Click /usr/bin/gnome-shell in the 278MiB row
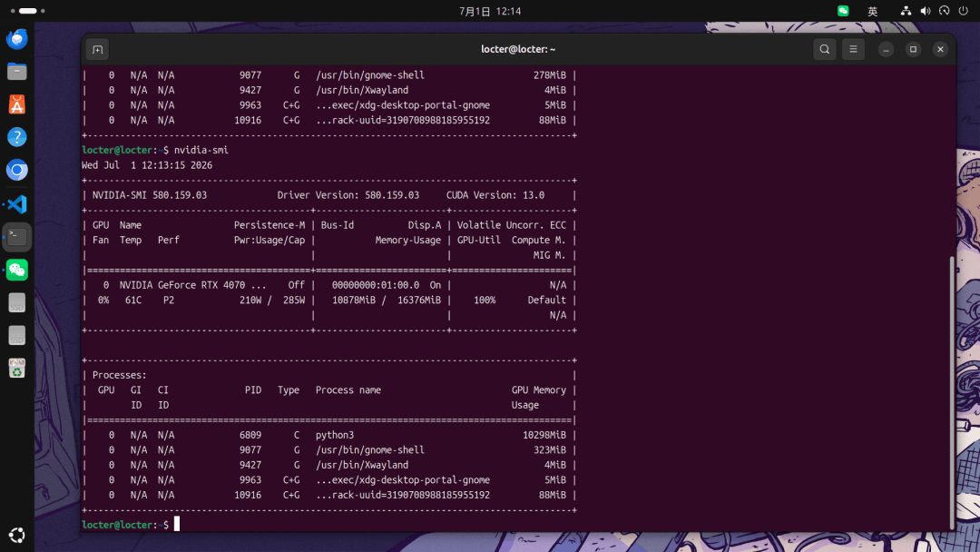Viewport: 980px width, 552px height. tap(370, 75)
